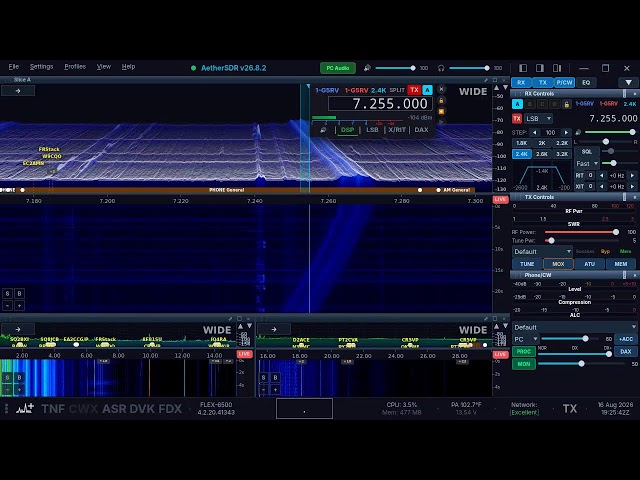Open Phone/CW Default profile dropdown
This screenshot has width=640, height=480.
(x=574, y=327)
